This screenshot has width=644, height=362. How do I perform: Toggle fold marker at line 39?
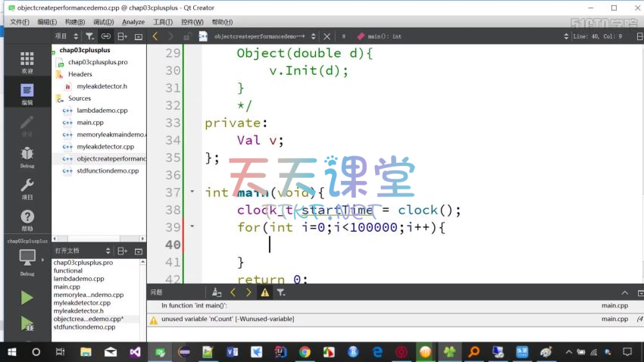(192, 226)
